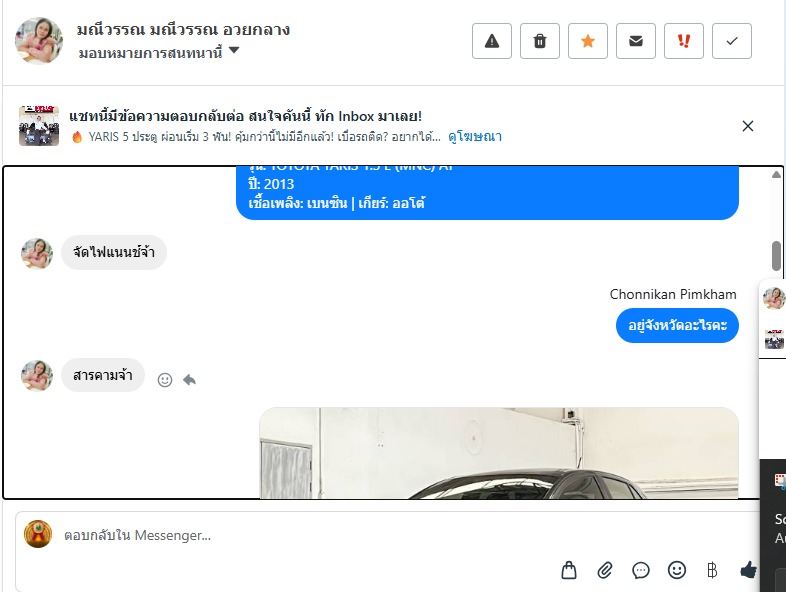Viewport: 786px width, 592px height.
Task: Dismiss the YARIS ad banner
Action: pyautogui.click(x=747, y=126)
